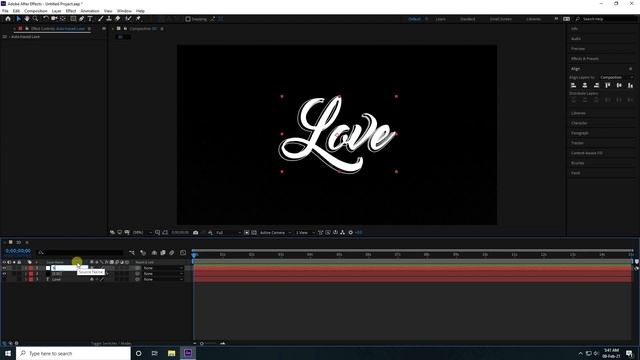Open the Layer menu
This screenshot has width=640, height=360.
57,11
